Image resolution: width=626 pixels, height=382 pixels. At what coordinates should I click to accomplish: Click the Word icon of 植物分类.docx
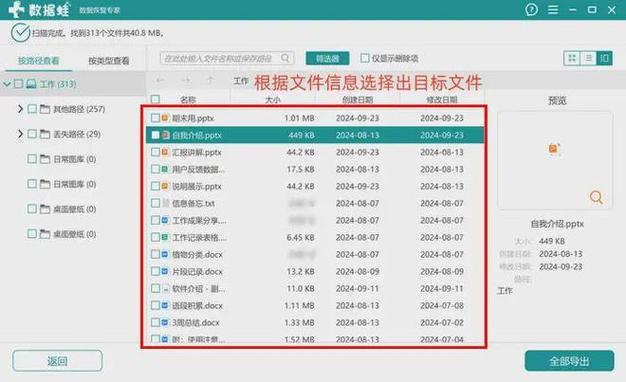click(165, 254)
